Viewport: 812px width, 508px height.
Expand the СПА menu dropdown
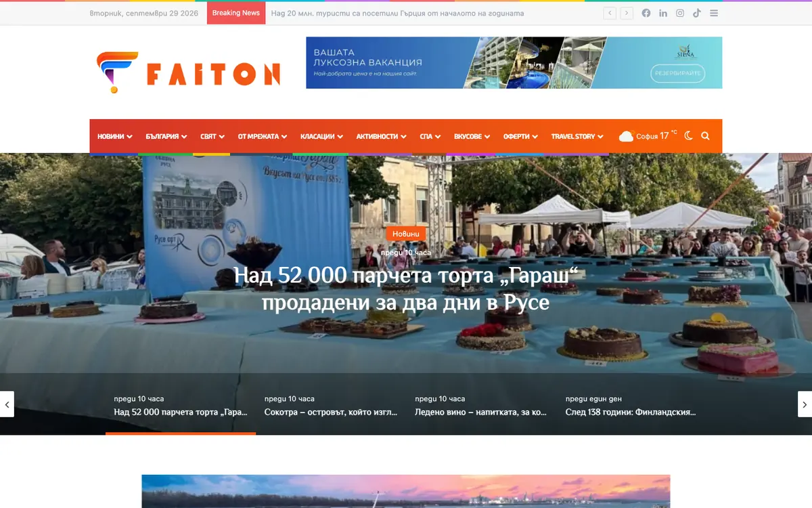click(430, 136)
